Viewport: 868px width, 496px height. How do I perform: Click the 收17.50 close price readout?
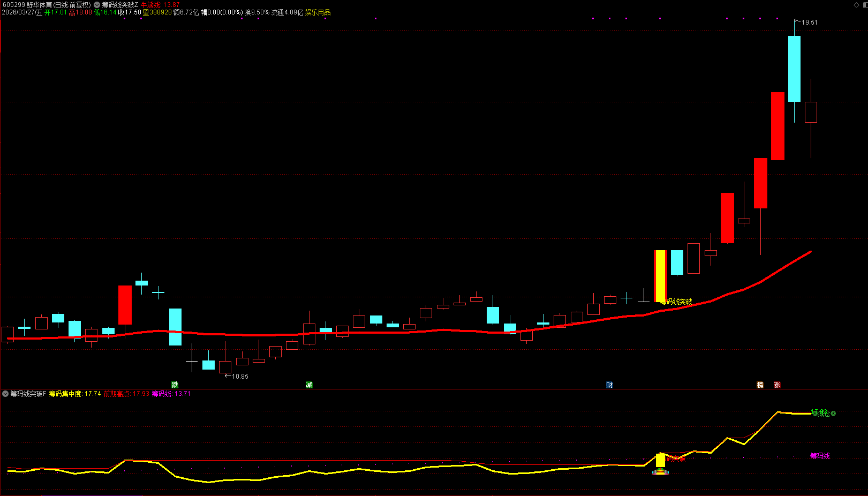[x=130, y=12]
